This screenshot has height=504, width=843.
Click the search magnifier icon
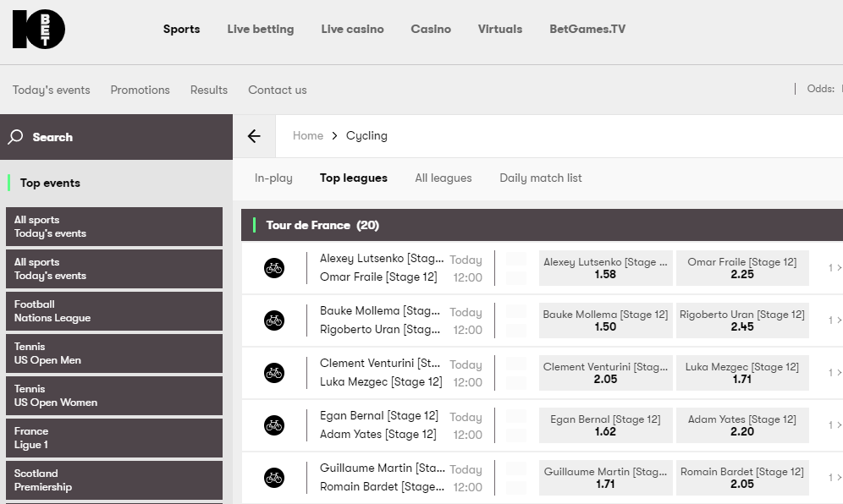click(x=15, y=137)
